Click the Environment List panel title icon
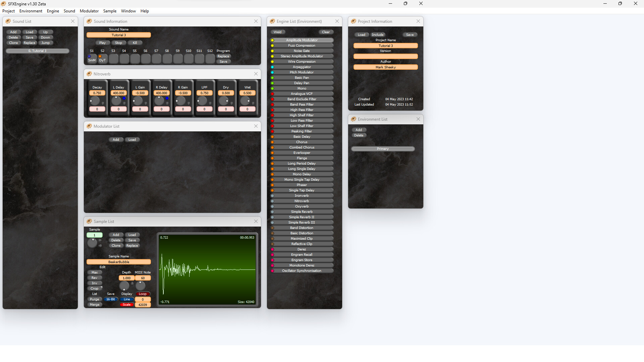 pos(354,119)
